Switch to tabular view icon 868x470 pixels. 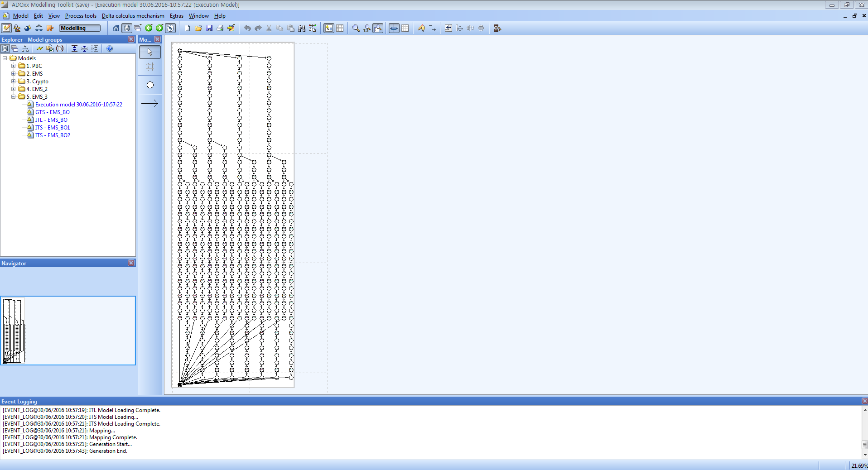tap(340, 28)
